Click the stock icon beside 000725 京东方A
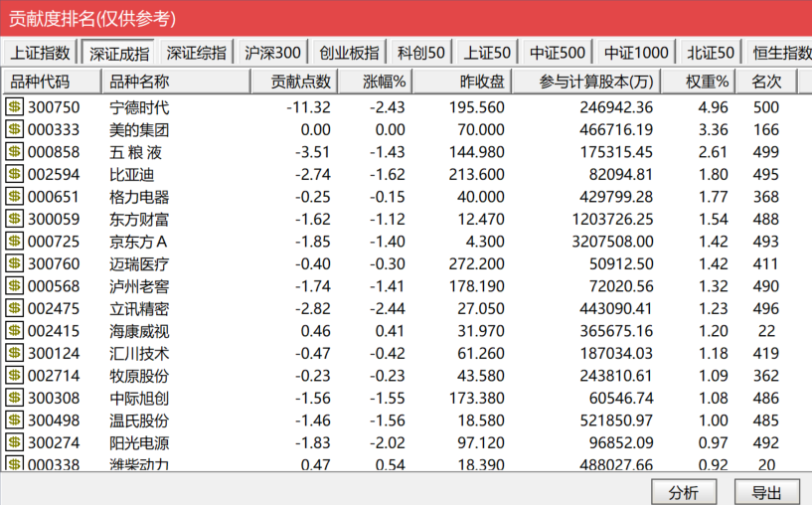 [14, 242]
